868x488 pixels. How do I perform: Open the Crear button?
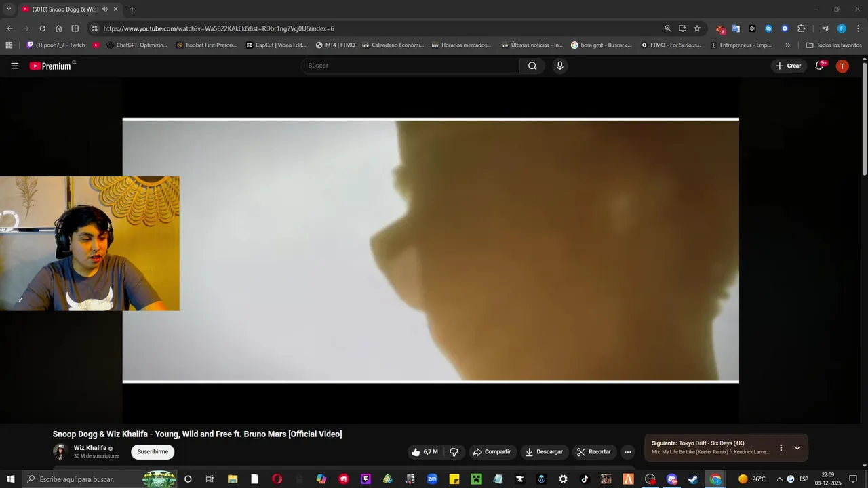click(x=789, y=66)
